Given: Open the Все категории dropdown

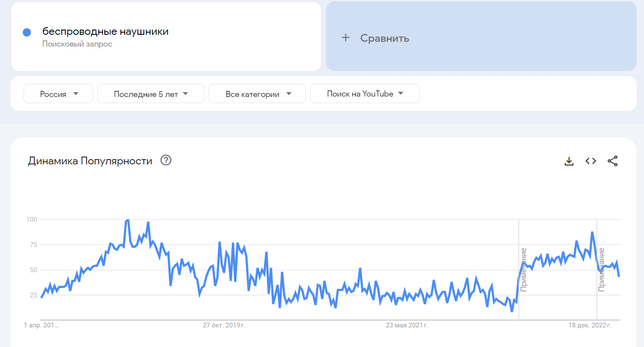Looking at the screenshot, I should (x=257, y=94).
